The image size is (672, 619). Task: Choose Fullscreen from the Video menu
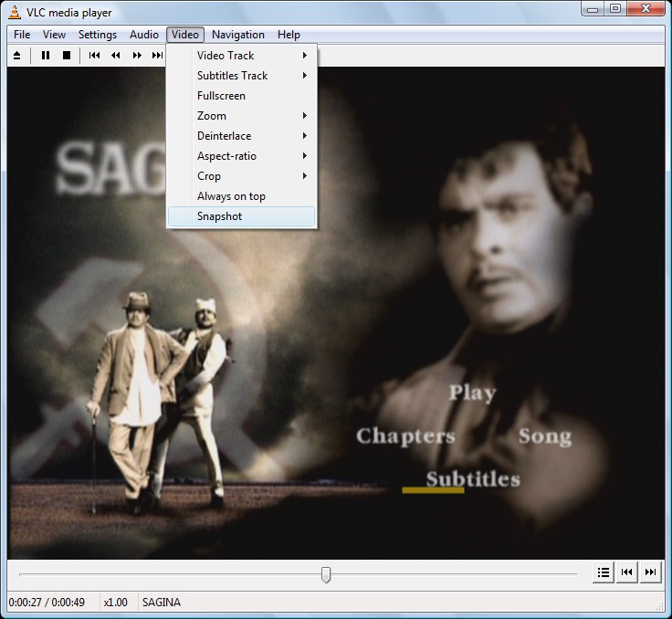point(242,96)
